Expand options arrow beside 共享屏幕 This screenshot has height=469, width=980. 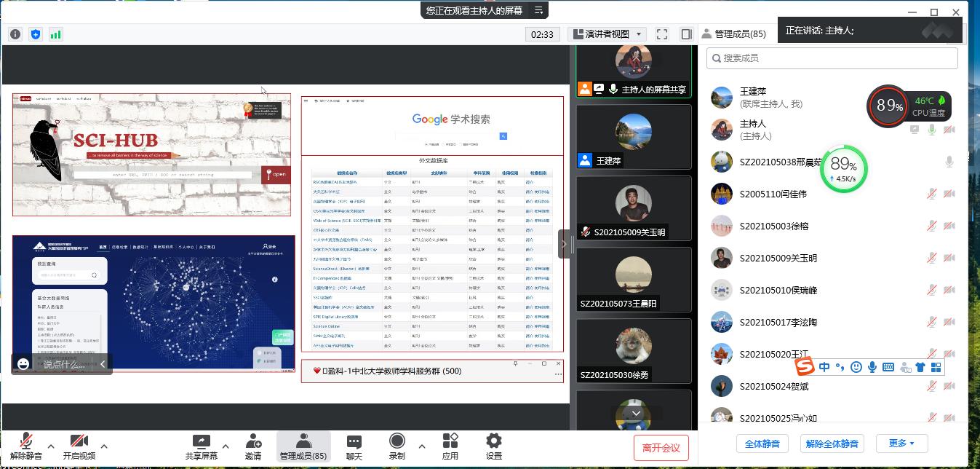226,446
